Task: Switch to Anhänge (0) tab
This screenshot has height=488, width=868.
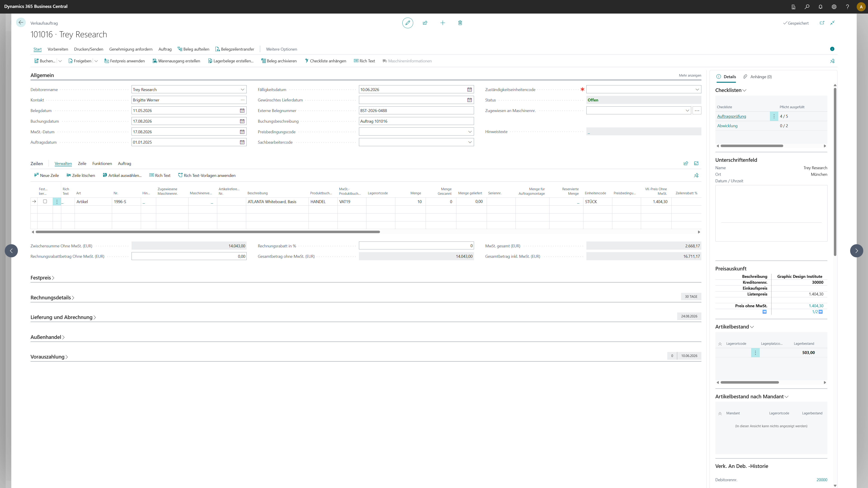Action: pos(757,77)
